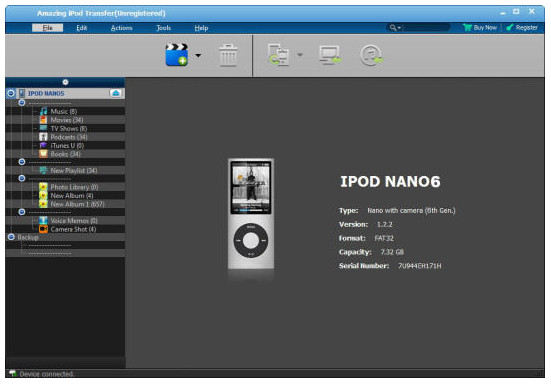Collapse the Backup node
Viewport: 551px width, 385px height.
[11, 237]
